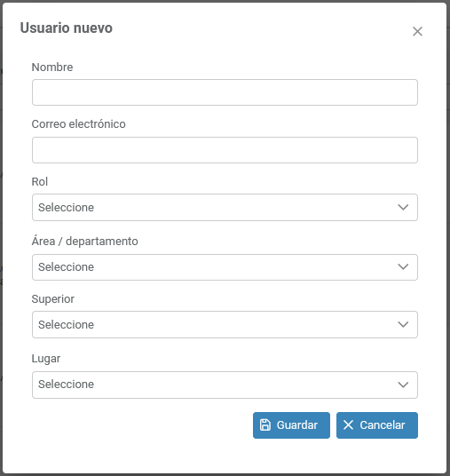450x476 pixels.
Task: Click the chevron arrow in Lugar field
Action: (x=403, y=385)
